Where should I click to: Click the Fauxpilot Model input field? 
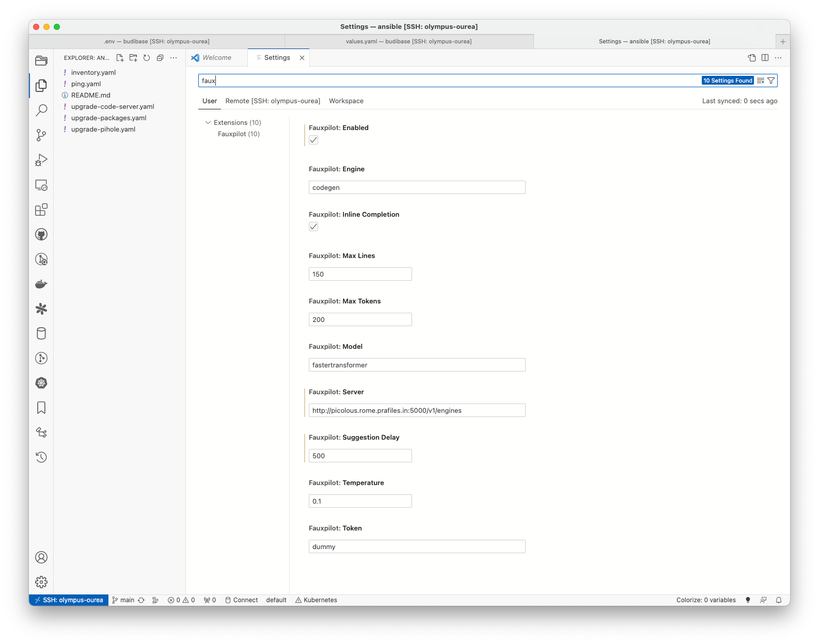coord(417,365)
